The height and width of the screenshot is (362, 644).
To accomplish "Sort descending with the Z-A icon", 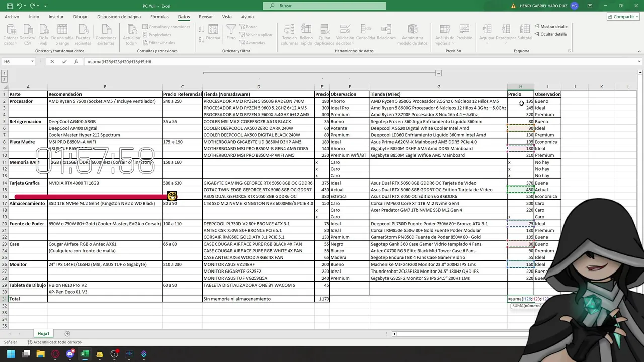I will 202,39.
